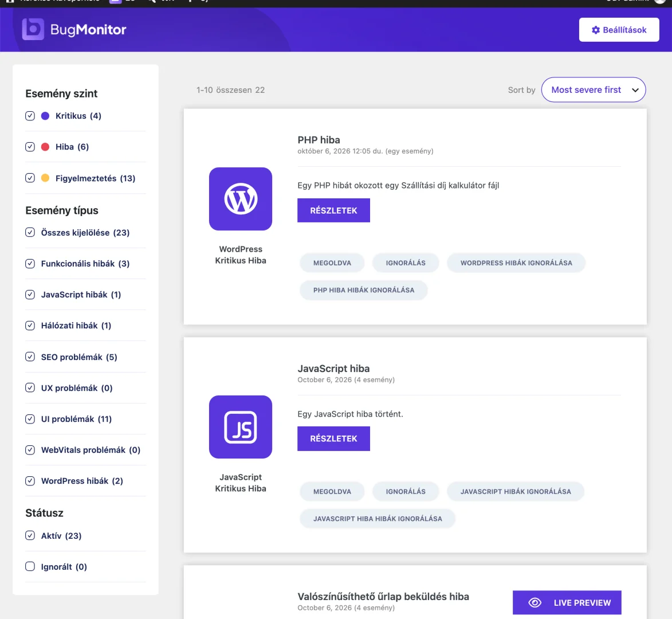This screenshot has width=672, height=619.
Task: Click the BugMonitor logo
Action: [74, 29]
